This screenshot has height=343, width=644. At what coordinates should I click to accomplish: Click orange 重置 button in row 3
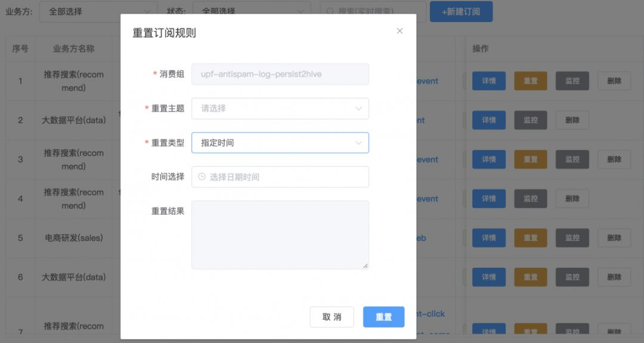[x=531, y=159]
